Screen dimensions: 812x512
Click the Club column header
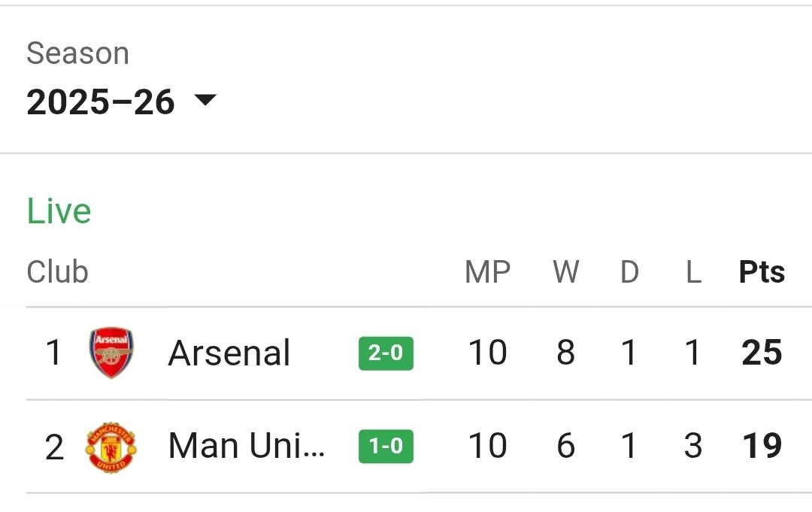tap(57, 272)
